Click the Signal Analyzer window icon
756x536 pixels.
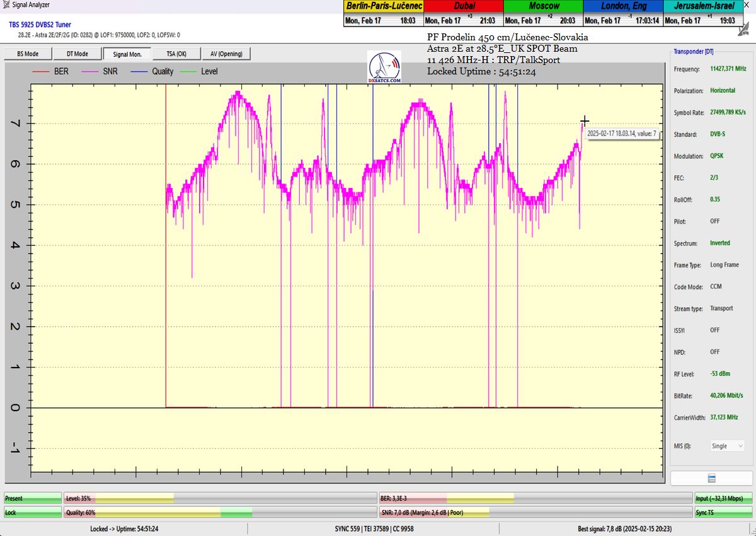point(6,5)
